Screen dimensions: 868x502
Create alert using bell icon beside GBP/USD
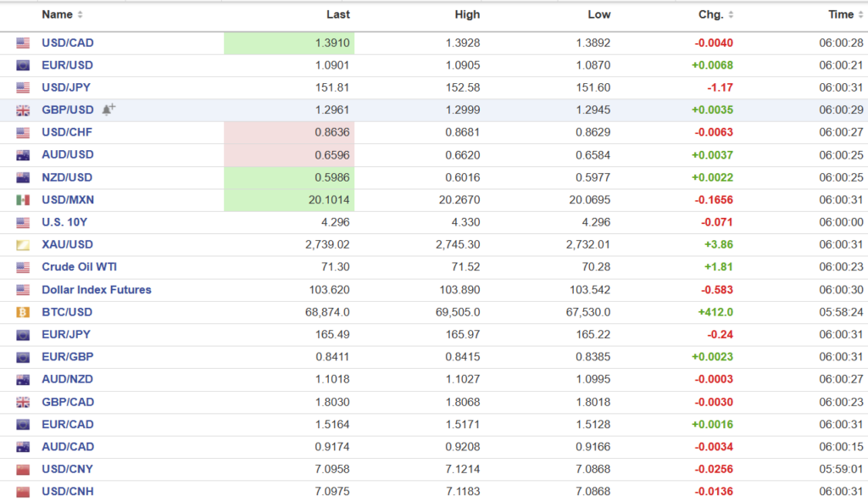point(108,109)
